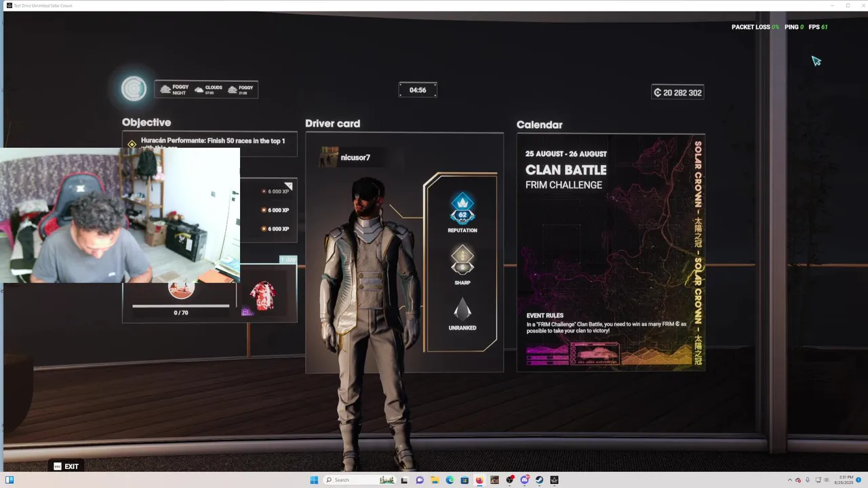This screenshot has height=488, width=868.
Task: Click the taskbar Search box
Action: coord(359,480)
